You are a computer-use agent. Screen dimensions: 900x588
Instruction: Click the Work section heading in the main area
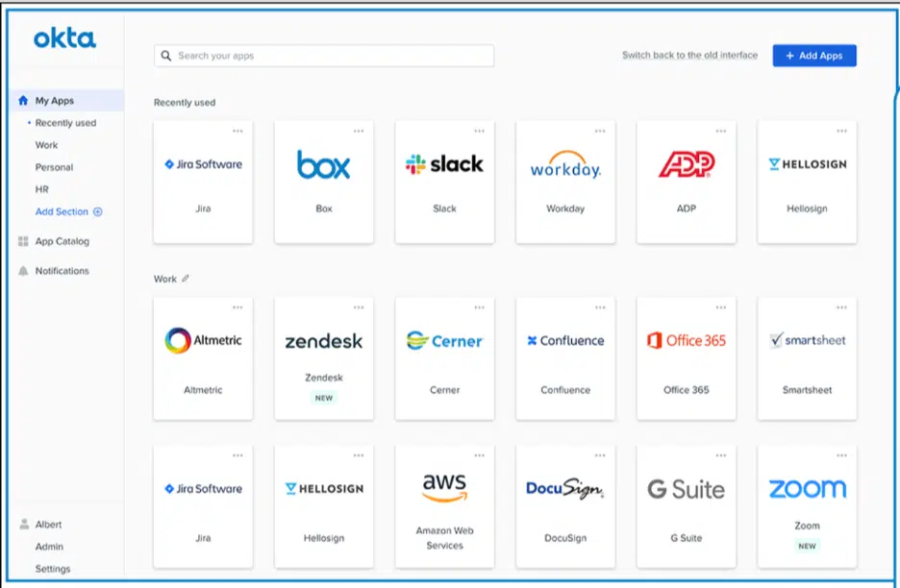pyautogui.click(x=164, y=279)
